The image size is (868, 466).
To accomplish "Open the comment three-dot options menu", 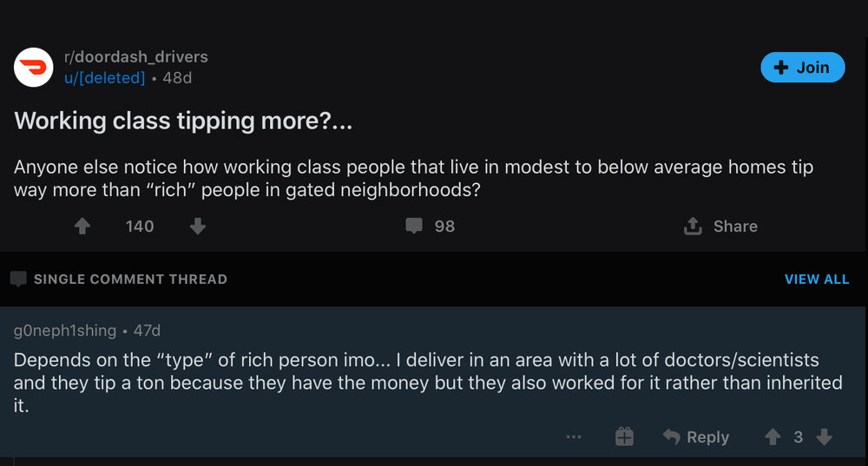I will 574,436.
